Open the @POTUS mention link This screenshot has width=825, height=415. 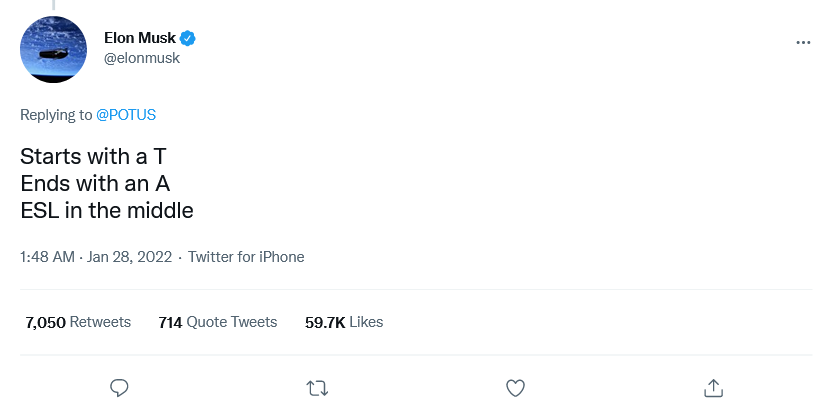126,115
